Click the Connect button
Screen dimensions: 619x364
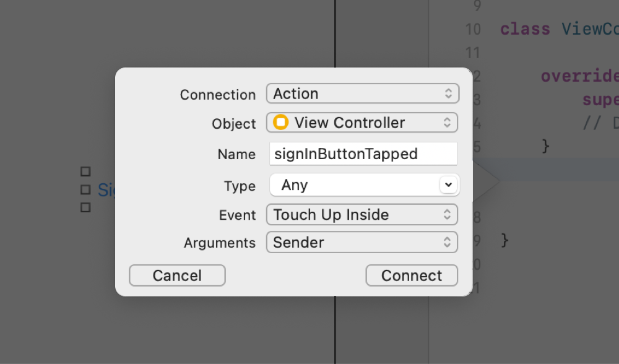(x=412, y=275)
